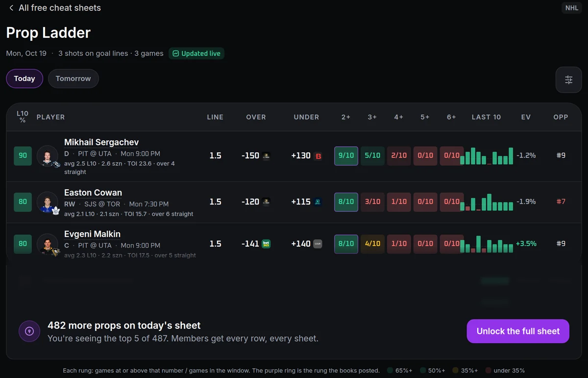Open Easton Cowan's player avatar

click(x=48, y=202)
